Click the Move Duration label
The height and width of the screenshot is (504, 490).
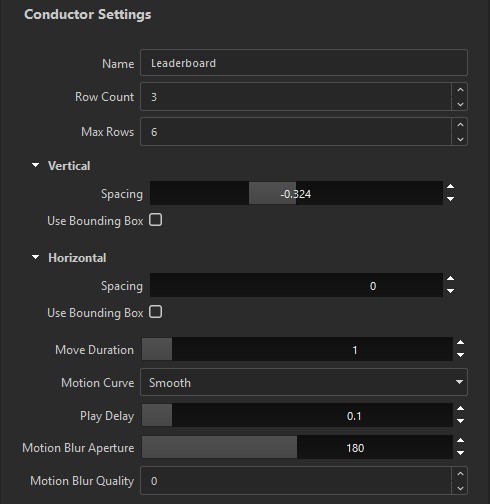[x=95, y=350]
